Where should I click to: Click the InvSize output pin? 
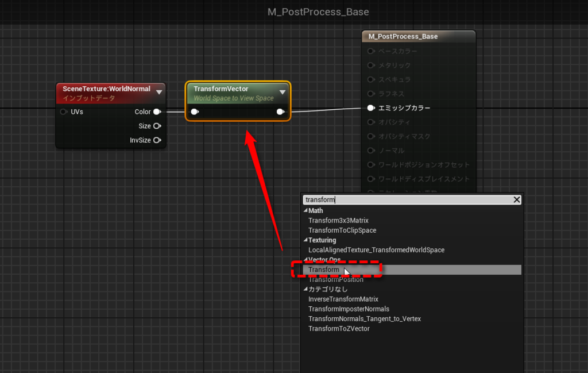click(157, 140)
